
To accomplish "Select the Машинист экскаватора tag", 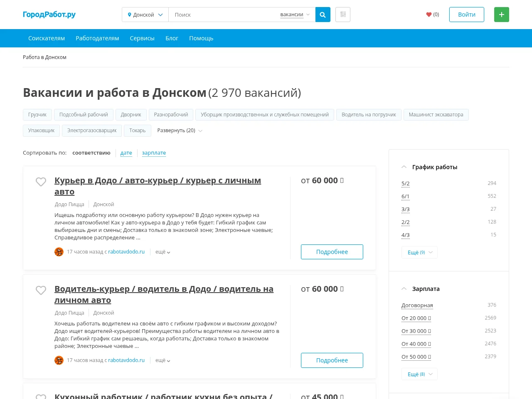I will click(x=436, y=115).
